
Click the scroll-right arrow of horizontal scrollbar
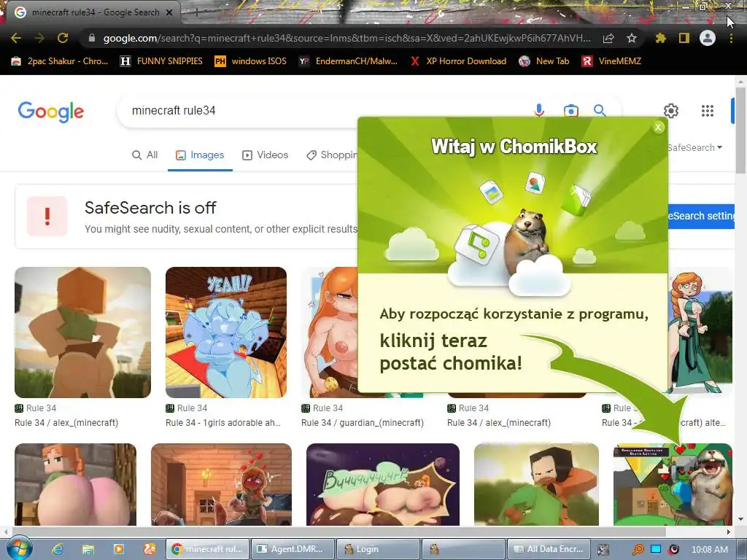(729, 532)
